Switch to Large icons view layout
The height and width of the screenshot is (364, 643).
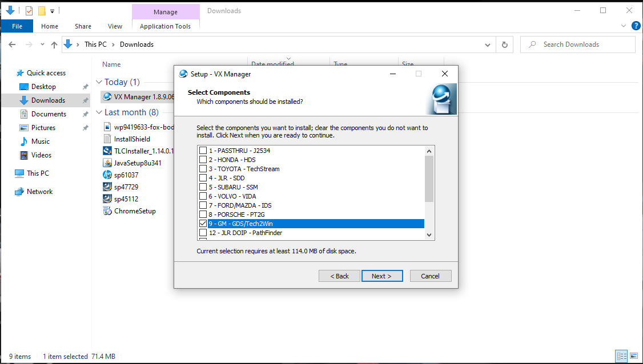633,356
